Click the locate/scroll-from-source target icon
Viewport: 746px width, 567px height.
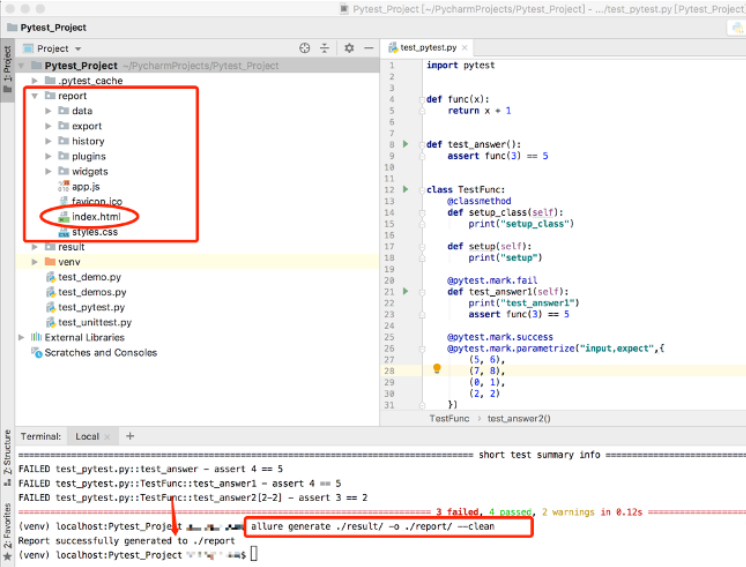(x=304, y=48)
